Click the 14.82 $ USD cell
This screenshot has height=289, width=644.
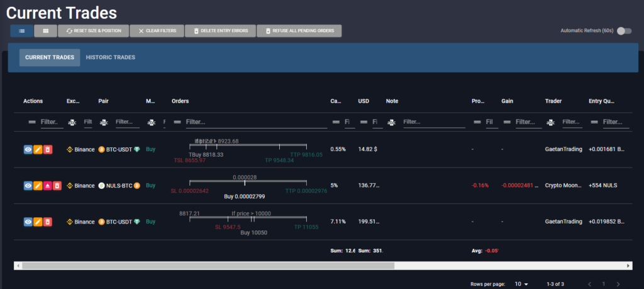(367, 150)
